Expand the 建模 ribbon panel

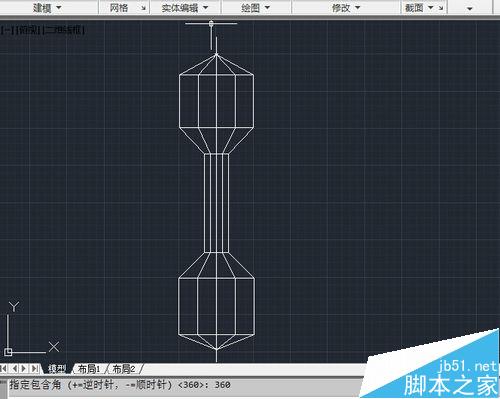47,7
